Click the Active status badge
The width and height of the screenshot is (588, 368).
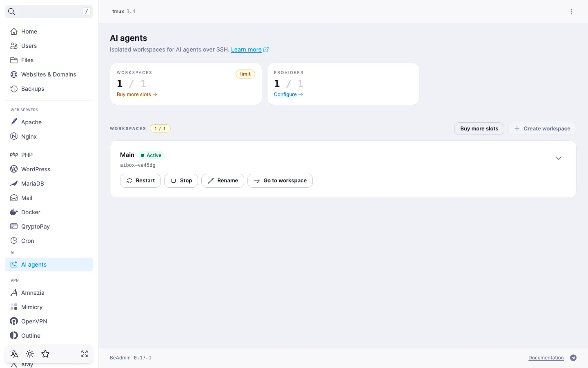point(151,155)
